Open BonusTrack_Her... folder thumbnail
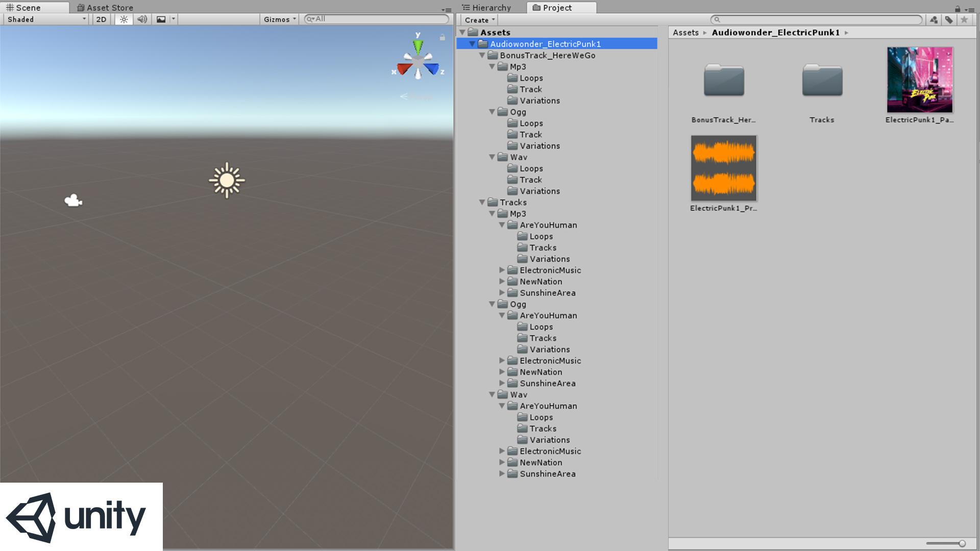The width and height of the screenshot is (980, 551). coord(724,81)
